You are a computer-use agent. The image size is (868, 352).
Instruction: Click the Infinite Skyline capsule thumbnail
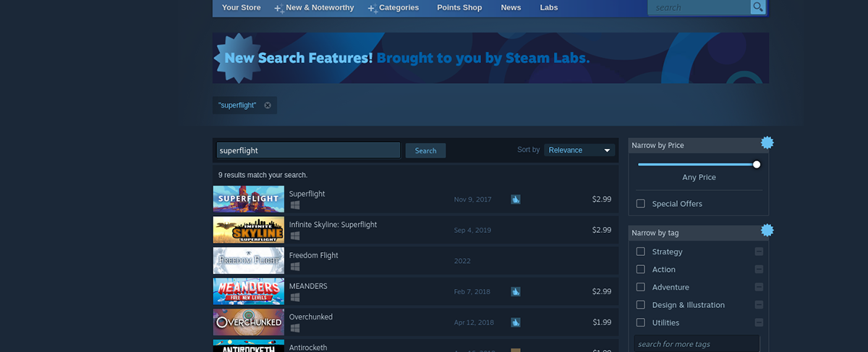tap(248, 230)
